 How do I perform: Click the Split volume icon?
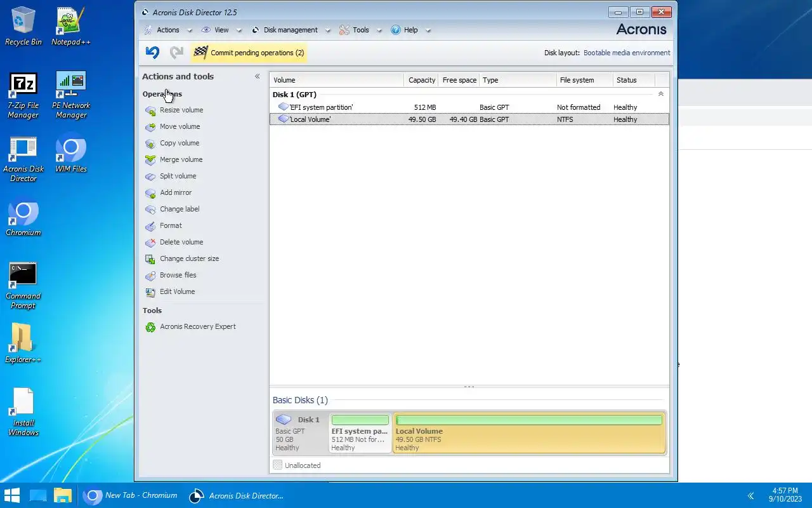click(x=150, y=177)
